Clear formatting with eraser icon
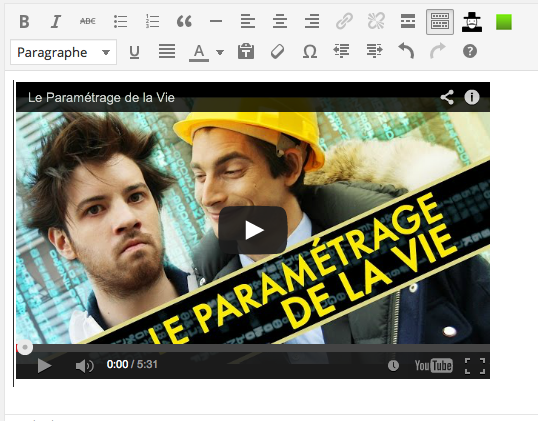The height and width of the screenshot is (421, 538). (277, 52)
